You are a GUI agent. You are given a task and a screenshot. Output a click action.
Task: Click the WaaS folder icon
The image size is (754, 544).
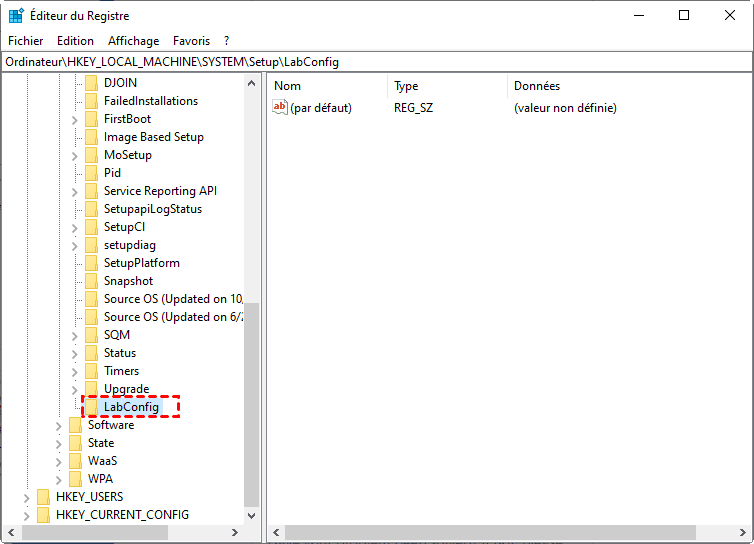click(x=75, y=461)
